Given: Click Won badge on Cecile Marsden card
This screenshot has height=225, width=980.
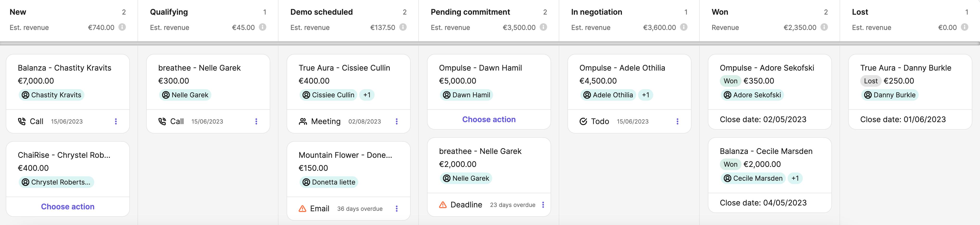Looking at the screenshot, I should (x=730, y=164).
